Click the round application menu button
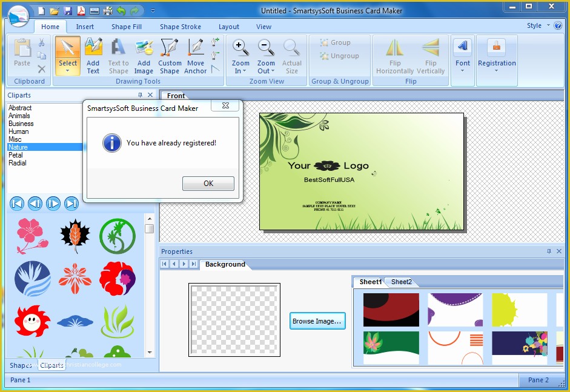 (x=18, y=16)
